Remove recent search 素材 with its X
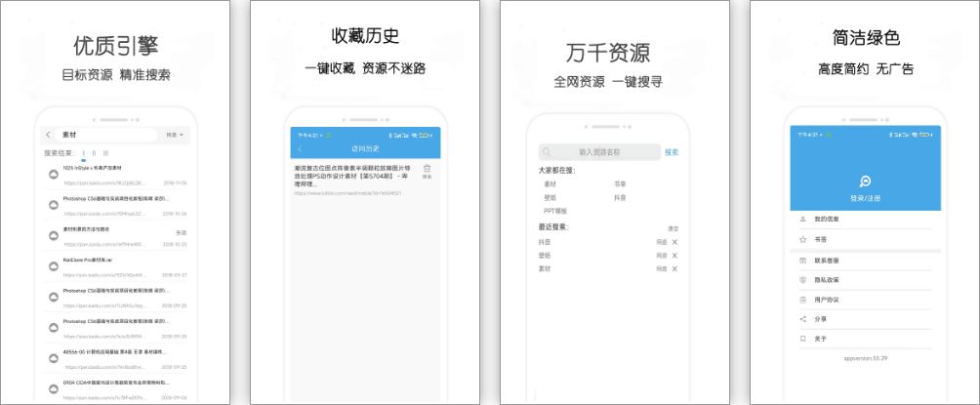The image size is (980, 405). coord(675,268)
